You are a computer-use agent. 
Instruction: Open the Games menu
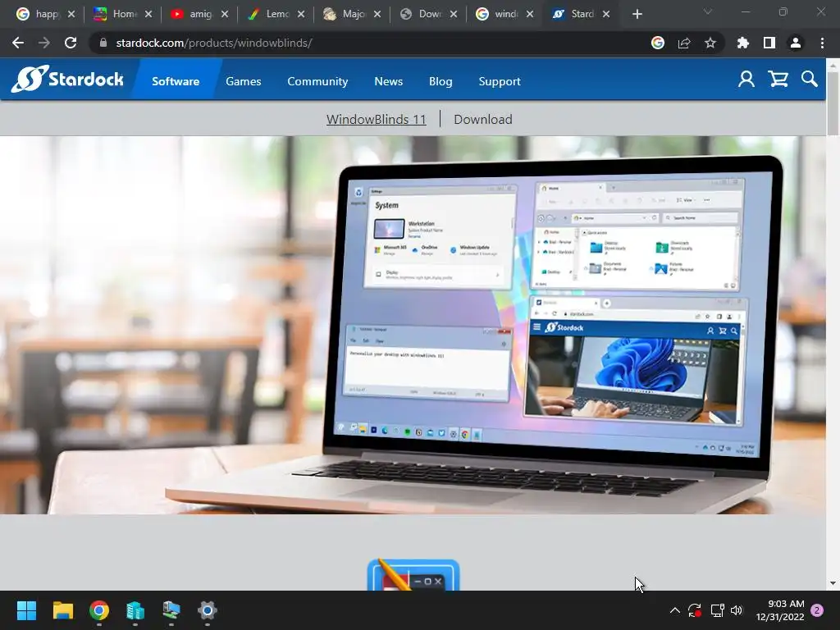click(x=243, y=81)
